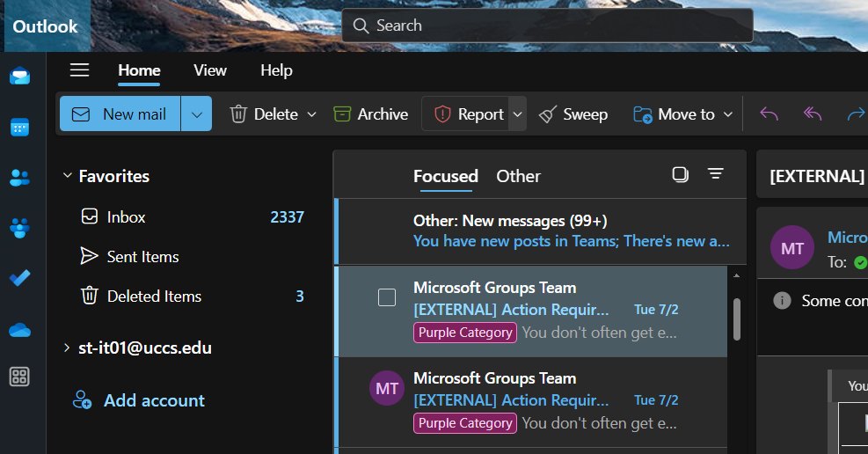Click in the Search input field
Viewport: 868px width, 454px height.
tap(547, 26)
